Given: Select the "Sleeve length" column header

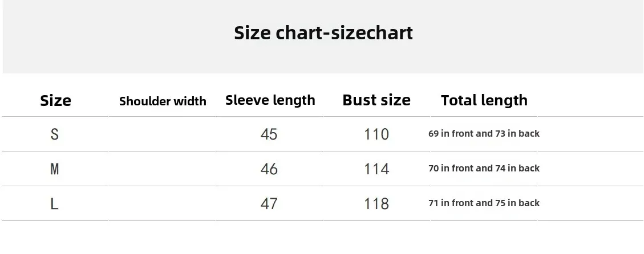Looking at the screenshot, I should click(x=270, y=100).
